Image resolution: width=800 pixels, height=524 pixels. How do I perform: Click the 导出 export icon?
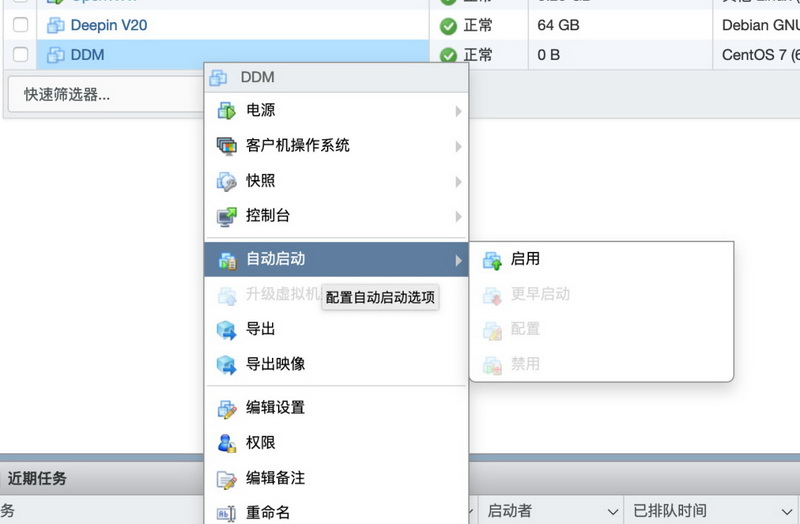(x=226, y=329)
